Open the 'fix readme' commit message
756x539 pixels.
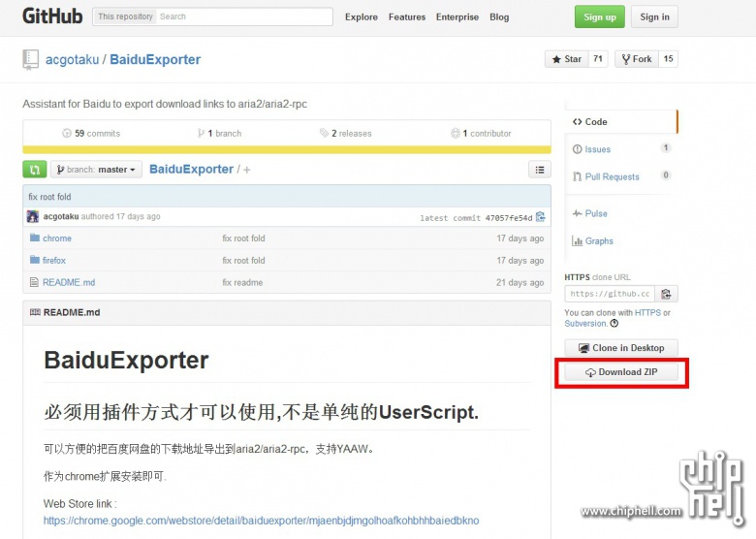coord(242,282)
